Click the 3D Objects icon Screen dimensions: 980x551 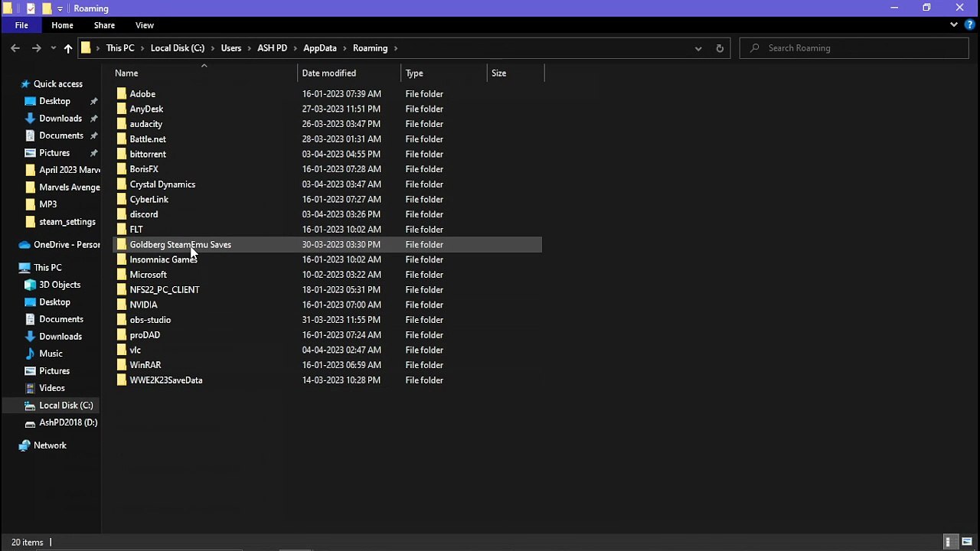point(30,285)
